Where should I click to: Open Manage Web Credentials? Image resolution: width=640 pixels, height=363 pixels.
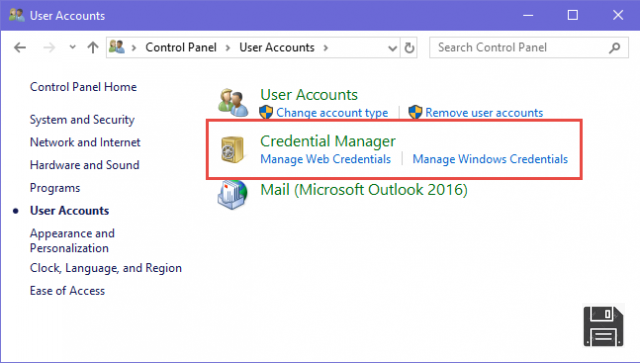(325, 159)
